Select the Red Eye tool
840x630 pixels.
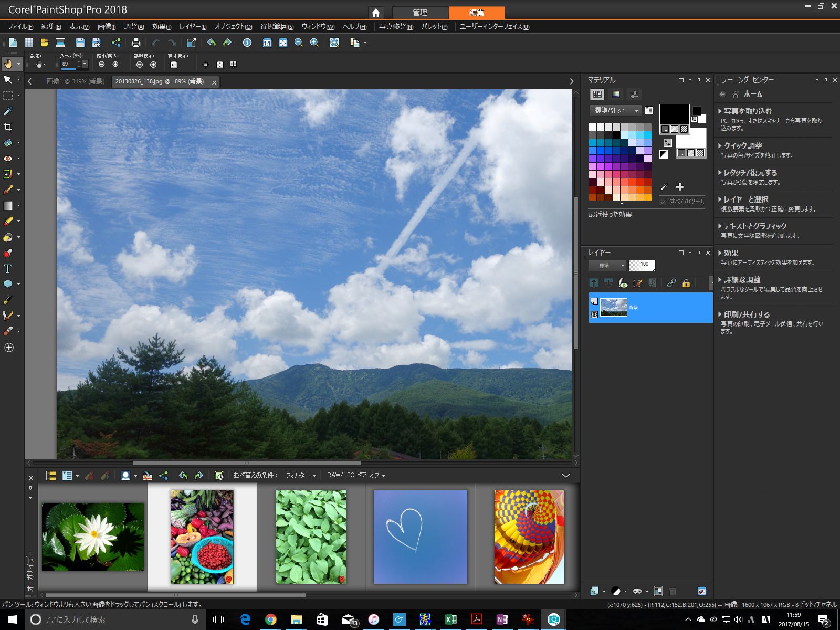(x=8, y=158)
